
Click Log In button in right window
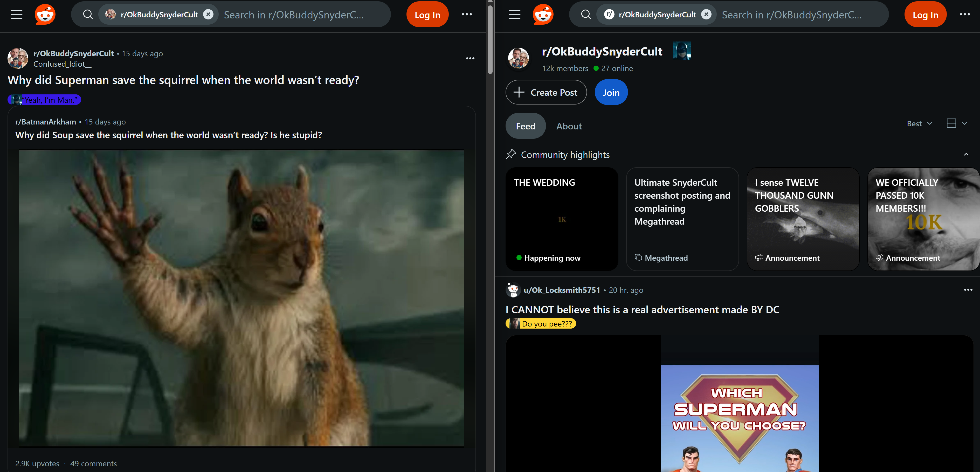tap(925, 15)
